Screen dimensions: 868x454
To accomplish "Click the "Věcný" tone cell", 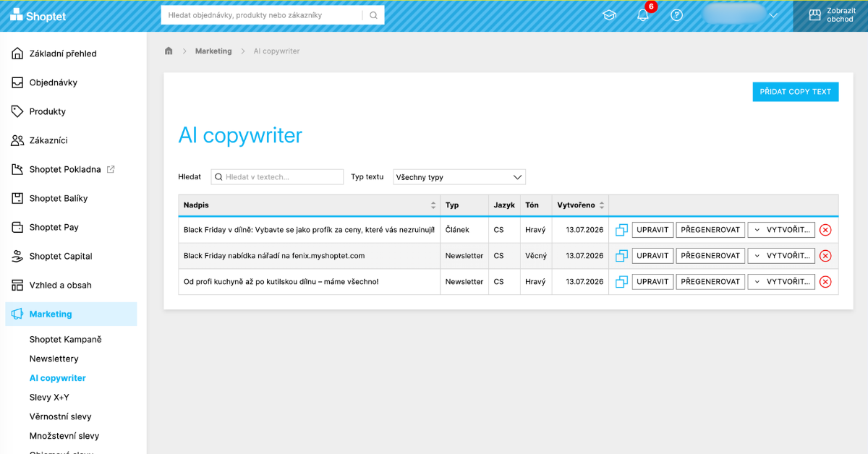I will [536, 256].
